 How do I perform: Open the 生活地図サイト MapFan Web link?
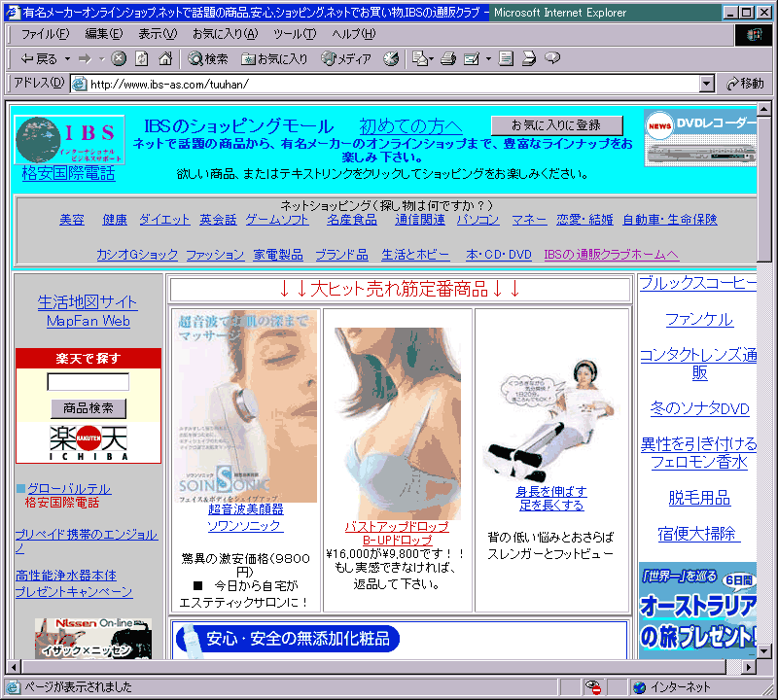click(88, 311)
